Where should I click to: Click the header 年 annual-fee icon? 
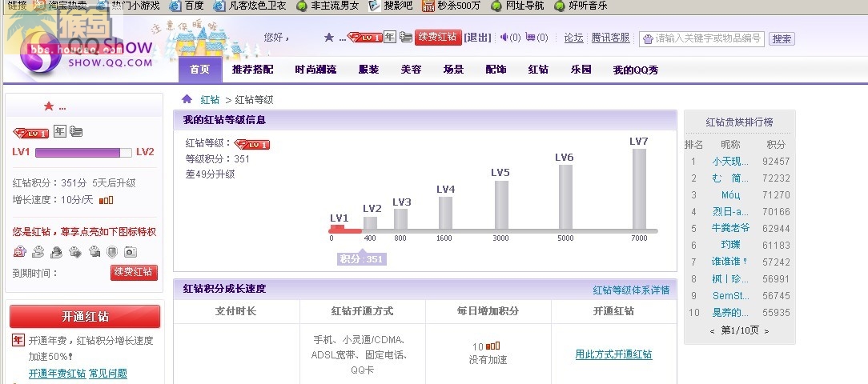[390, 37]
